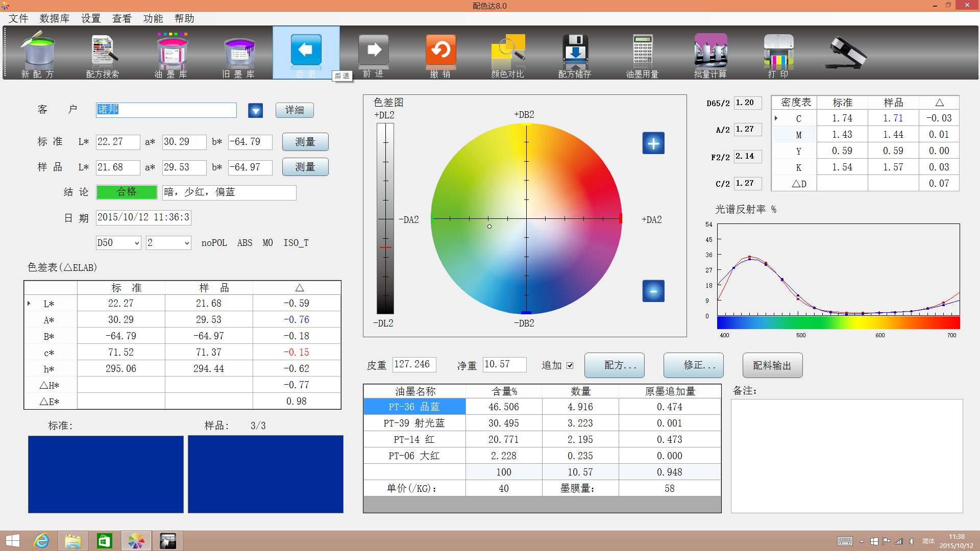This screenshot has width=980, height=551.
Task: Click the 标准 L* value field
Action: pyautogui.click(x=118, y=142)
